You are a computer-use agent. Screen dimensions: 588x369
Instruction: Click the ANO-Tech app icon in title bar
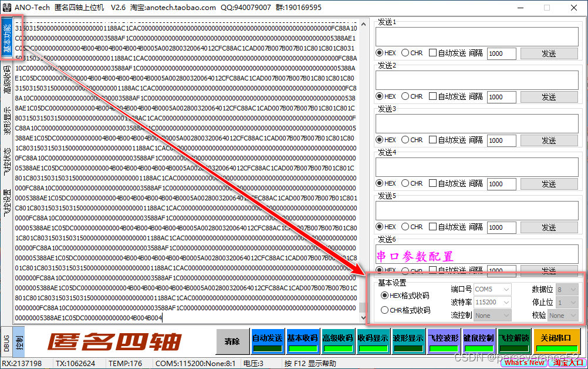tap(7, 8)
